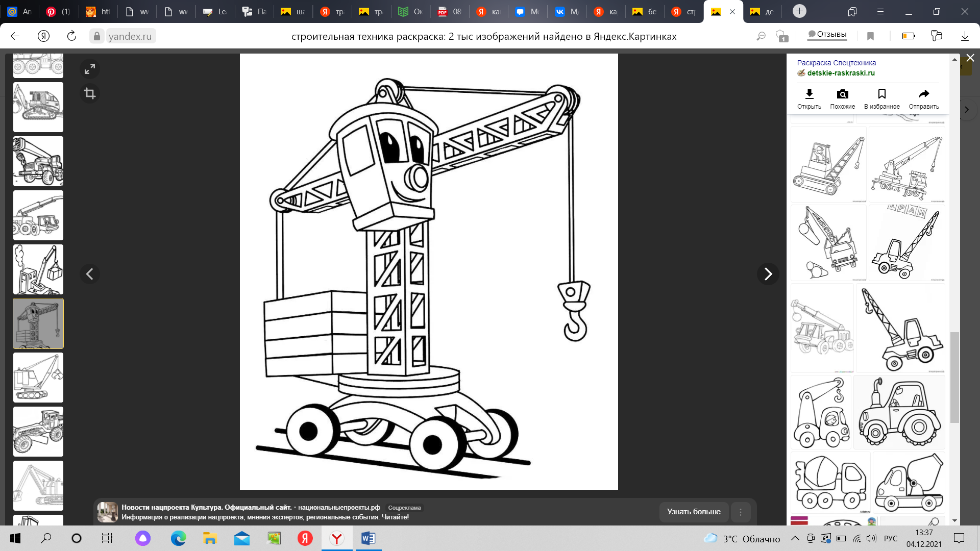
Task: Open the КРАН lettered crane similar image
Action: click(x=906, y=242)
